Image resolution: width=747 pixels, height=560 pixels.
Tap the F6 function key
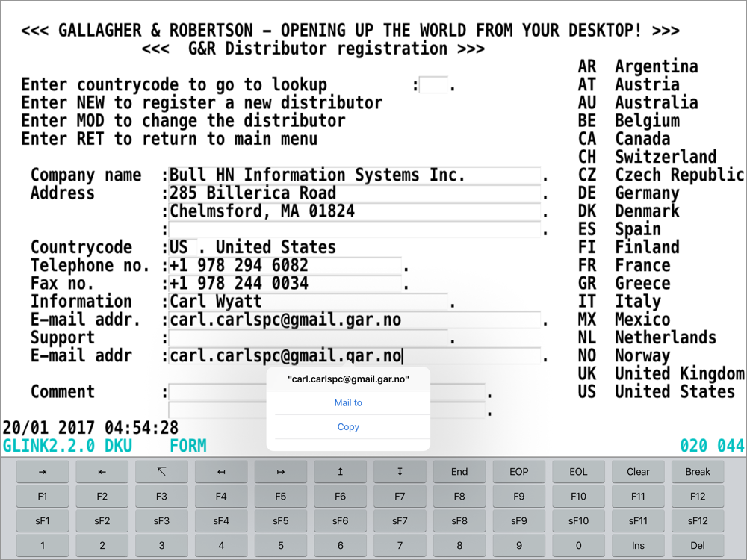[340, 497]
